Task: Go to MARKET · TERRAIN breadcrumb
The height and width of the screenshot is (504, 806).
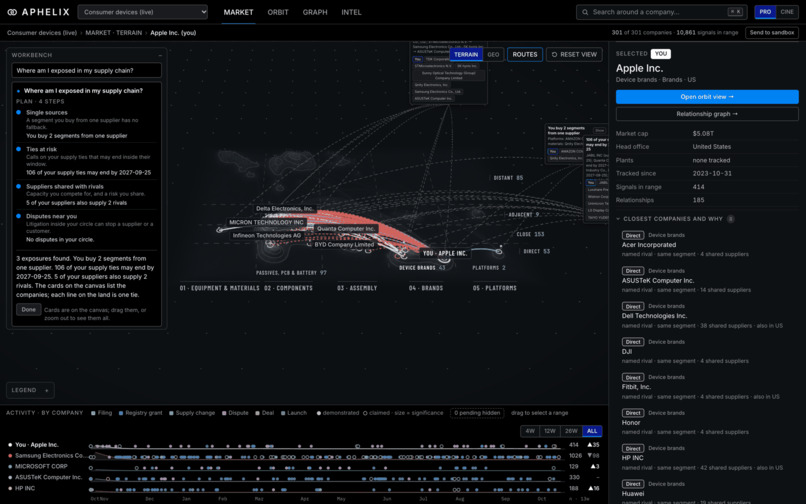Action: click(114, 33)
